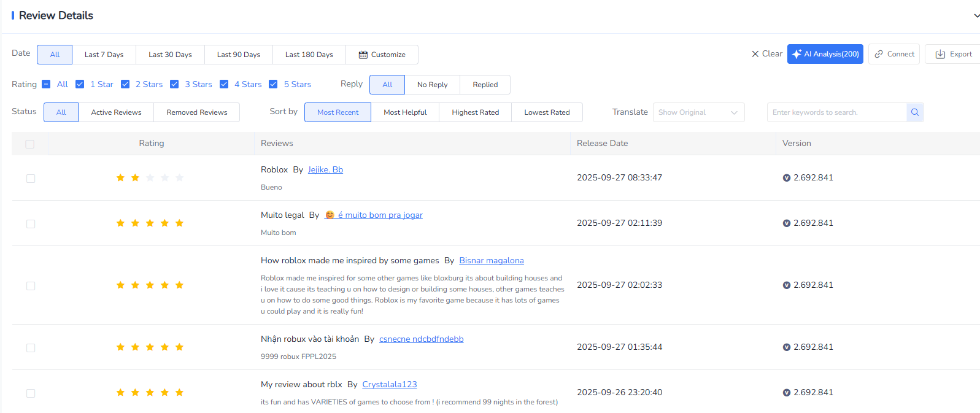Open the Translate Show Original dropdown
The height and width of the screenshot is (413, 980).
pyautogui.click(x=698, y=112)
